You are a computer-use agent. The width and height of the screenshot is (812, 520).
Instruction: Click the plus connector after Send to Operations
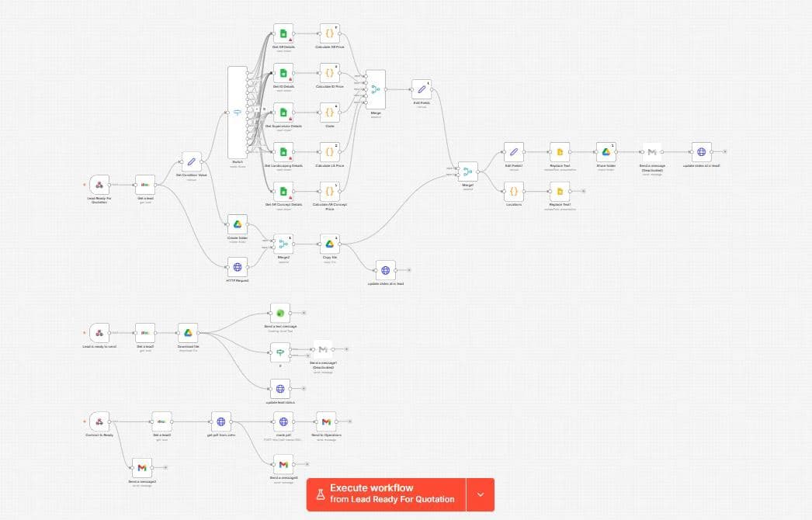tap(350, 421)
